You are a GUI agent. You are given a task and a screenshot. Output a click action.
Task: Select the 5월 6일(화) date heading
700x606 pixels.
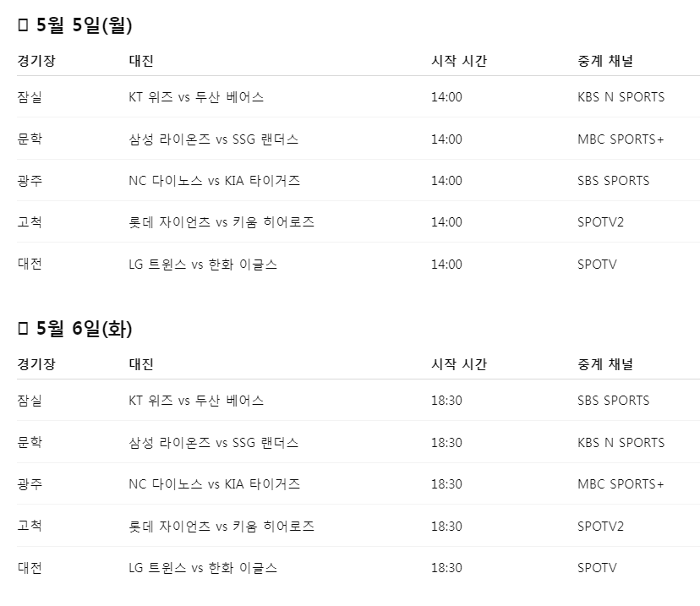coord(84,329)
